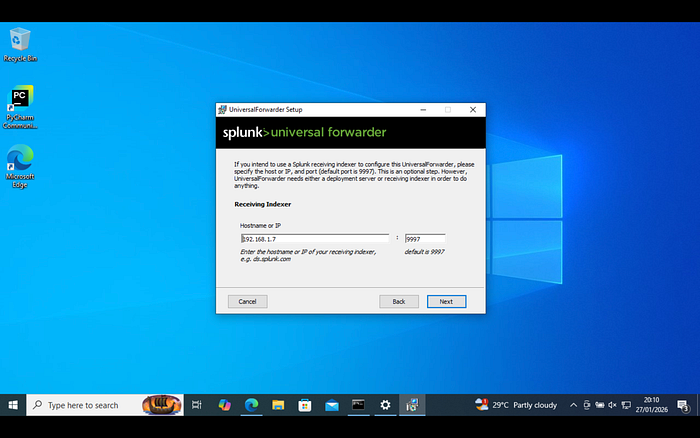
Task: Show hidden system tray icons
Action: click(573, 405)
